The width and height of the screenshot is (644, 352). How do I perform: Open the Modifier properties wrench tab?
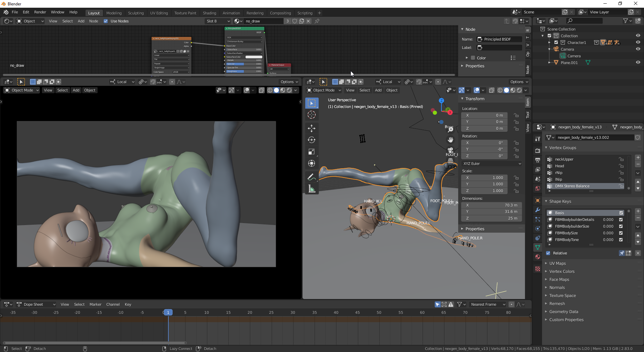pyautogui.click(x=538, y=210)
